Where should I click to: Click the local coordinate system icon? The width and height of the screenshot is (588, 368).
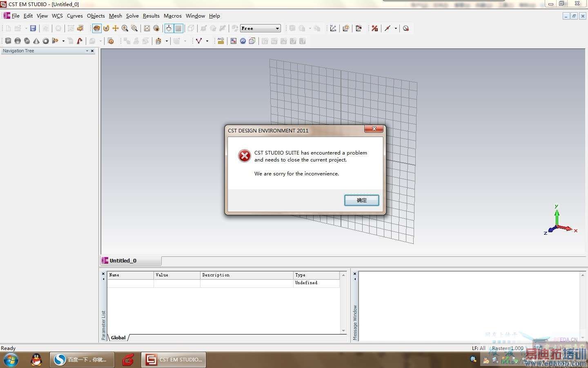point(333,28)
